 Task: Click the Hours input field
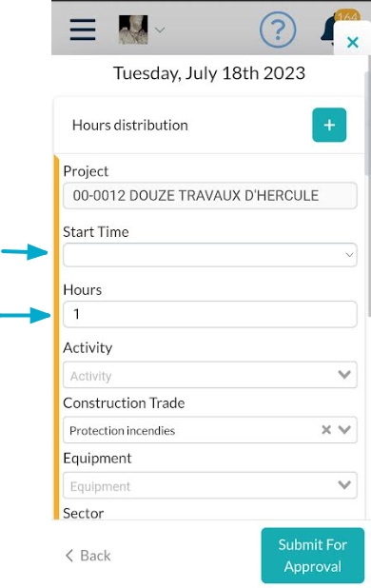click(210, 314)
